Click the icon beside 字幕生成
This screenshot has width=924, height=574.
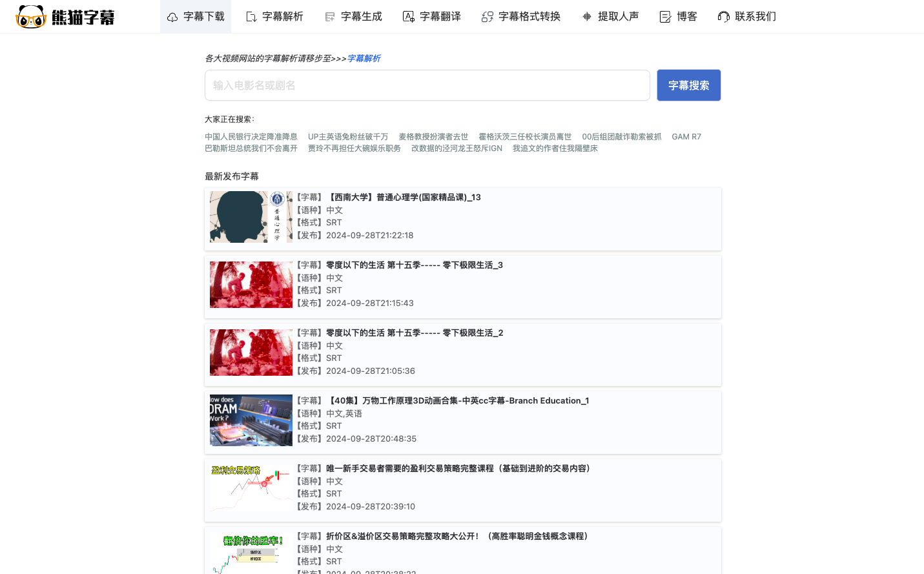[x=330, y=17]
